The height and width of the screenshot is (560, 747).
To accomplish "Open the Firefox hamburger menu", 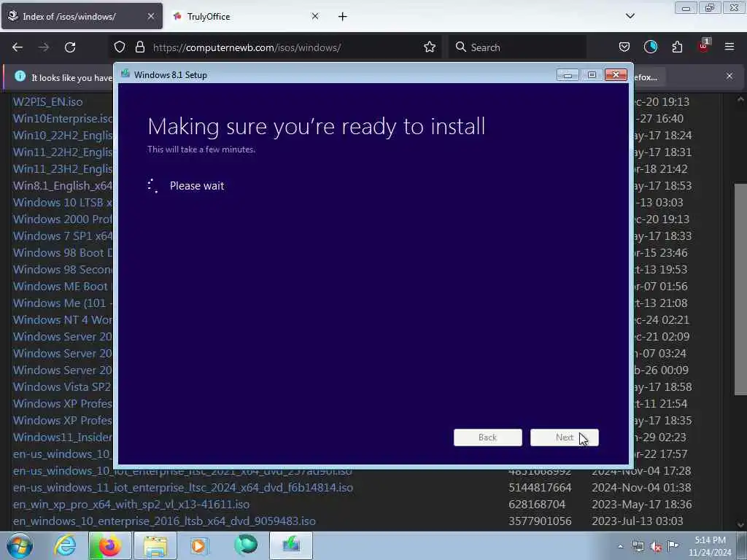I will click(x=729, y=47).
